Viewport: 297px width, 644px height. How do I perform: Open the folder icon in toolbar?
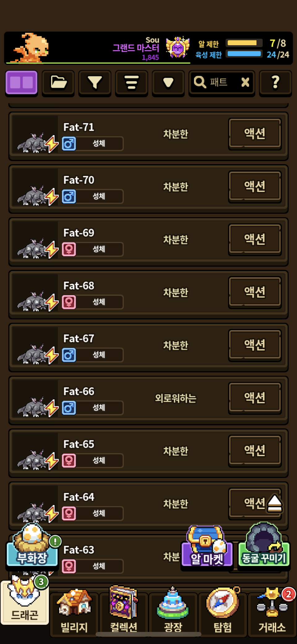58,82
